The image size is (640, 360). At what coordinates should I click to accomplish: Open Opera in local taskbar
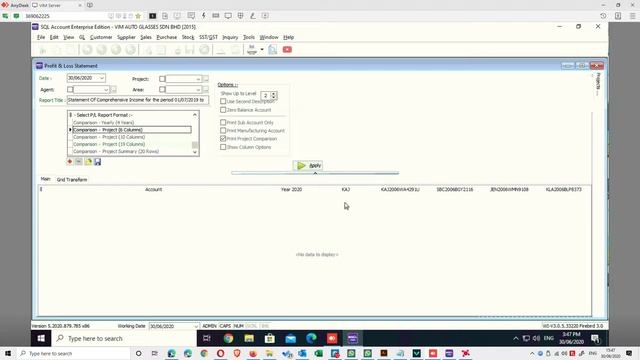click(x=220, y=353)
